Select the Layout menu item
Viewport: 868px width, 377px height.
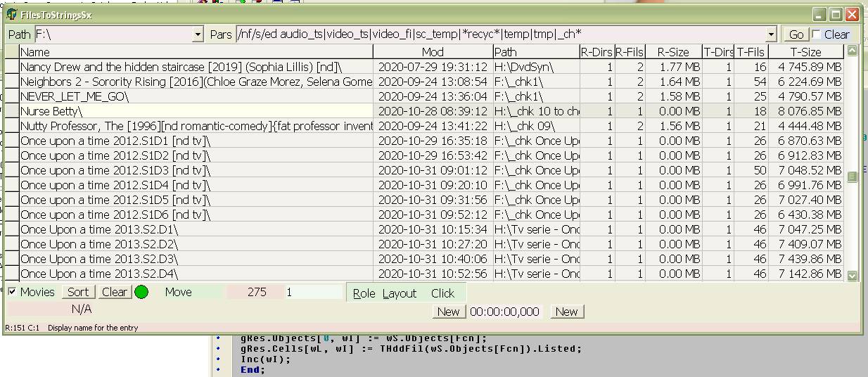coord(400,293)
